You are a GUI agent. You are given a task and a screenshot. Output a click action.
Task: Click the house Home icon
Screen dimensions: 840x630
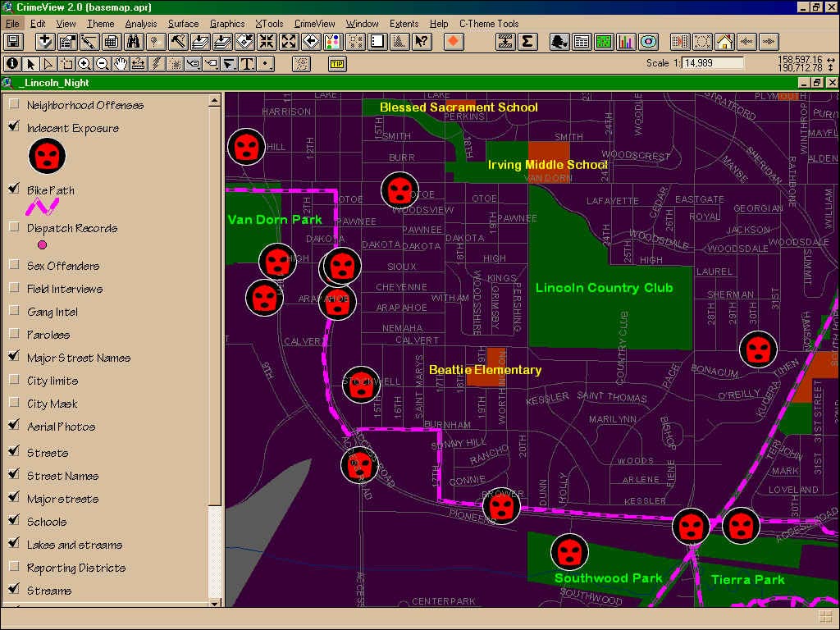coord(724,42)
